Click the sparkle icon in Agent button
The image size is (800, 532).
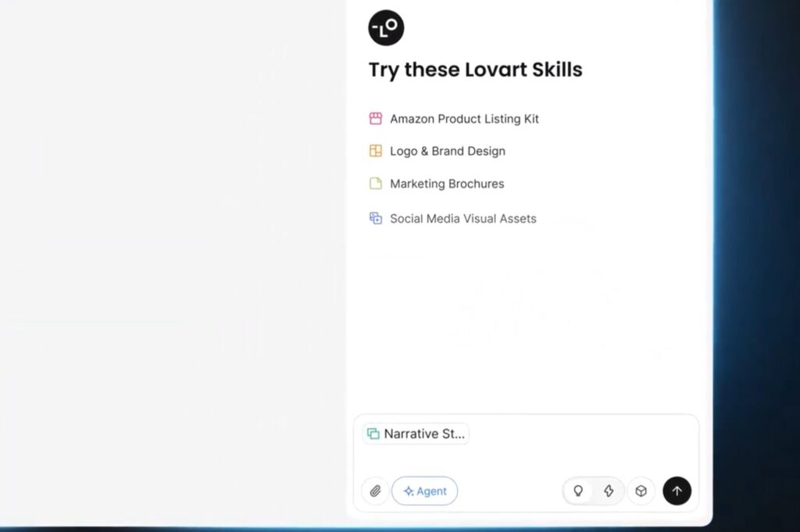coord(408,491)
